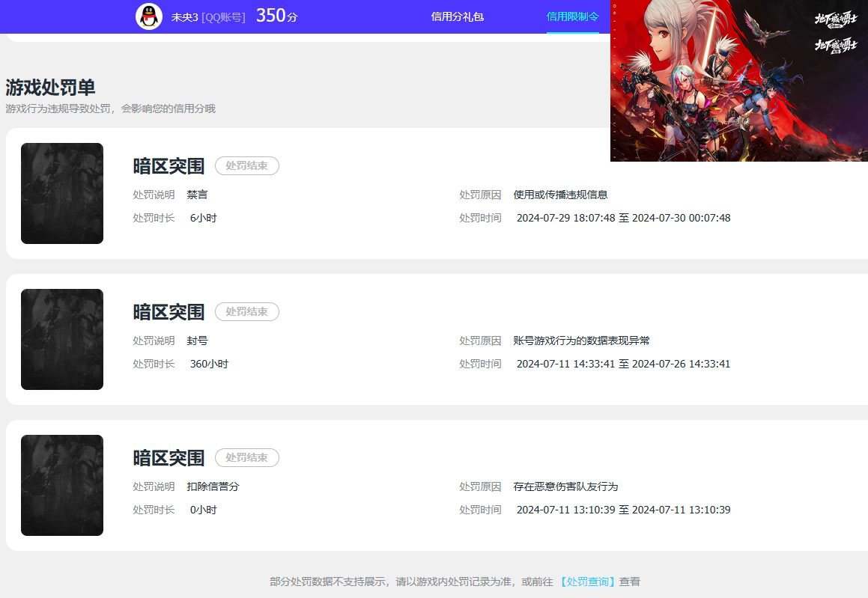Click the 游戏处罚单 heading
The height and width of the screenshot is (598, 868).
click(50, 88)
